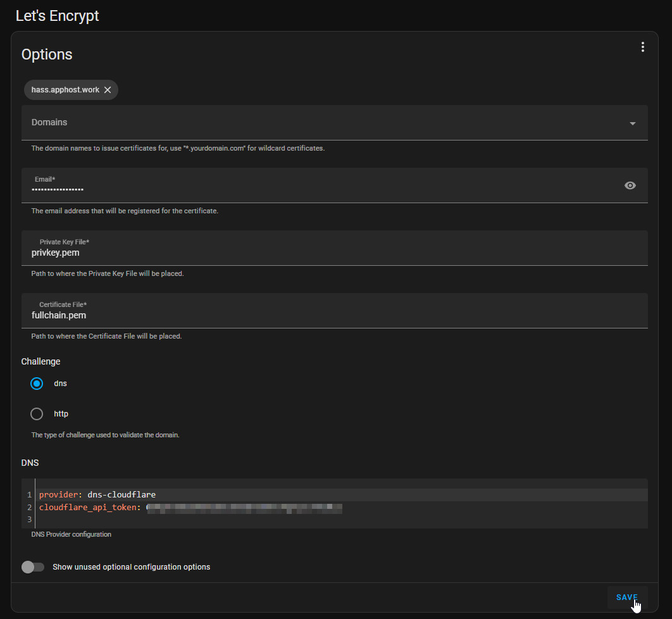Click into the Email input field
Screen dimensions: 672x619
coord(316,189)
